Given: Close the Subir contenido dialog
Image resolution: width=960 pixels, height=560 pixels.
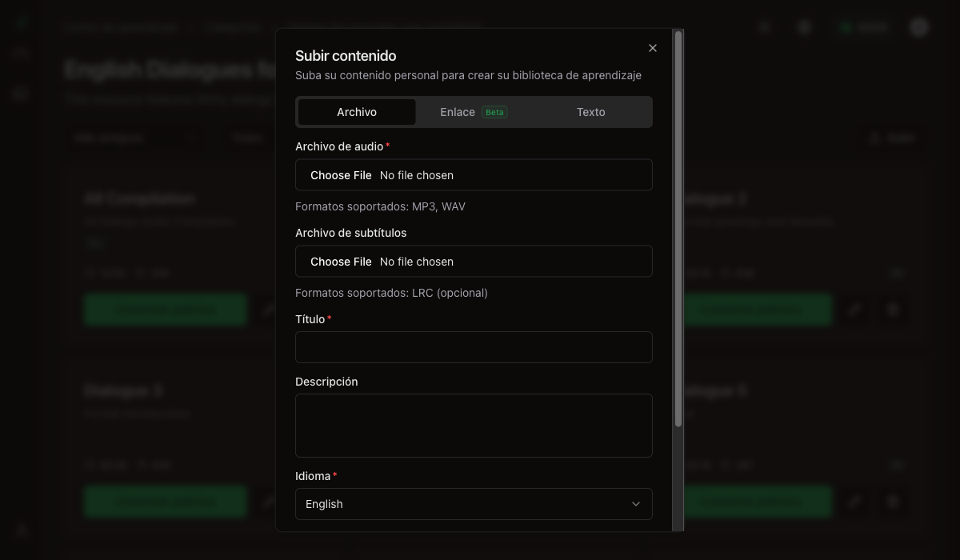Looking at the screenshot, I should click(x=653, y=48).
